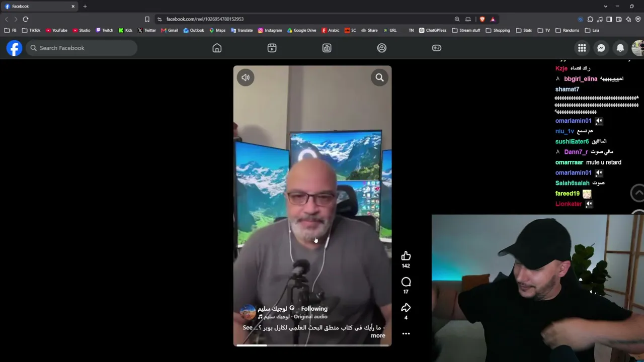Open the Brave Shields lion icon

pyautogui.click(x=482, y=19)
